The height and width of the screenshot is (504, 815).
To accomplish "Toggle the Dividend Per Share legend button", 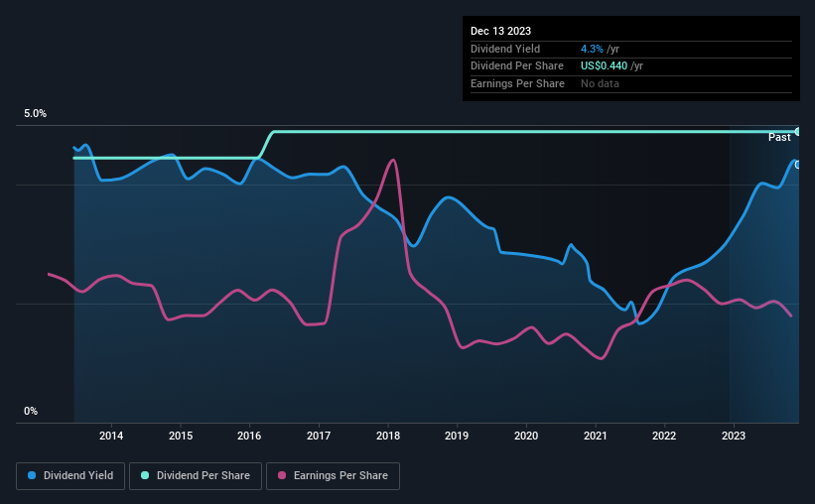I will click(x=196, y=476).
